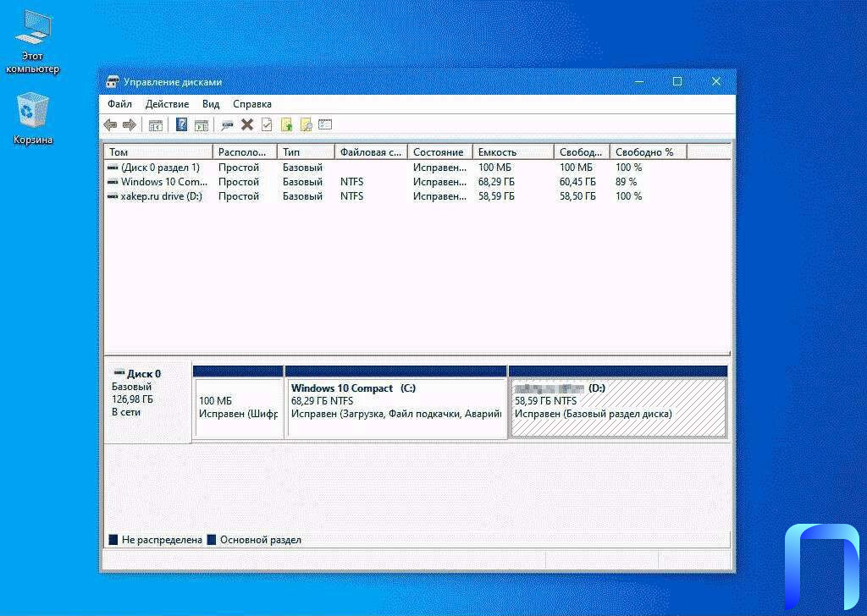Open the Справка menu
Viewport: 867px width, 616px height.
(252, 104)
